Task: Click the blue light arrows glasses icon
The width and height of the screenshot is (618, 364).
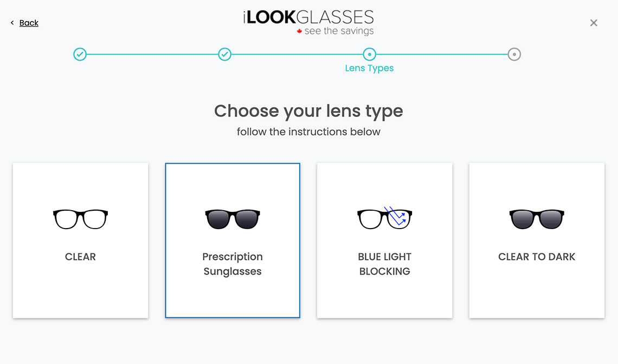Action: pos(385,218)
